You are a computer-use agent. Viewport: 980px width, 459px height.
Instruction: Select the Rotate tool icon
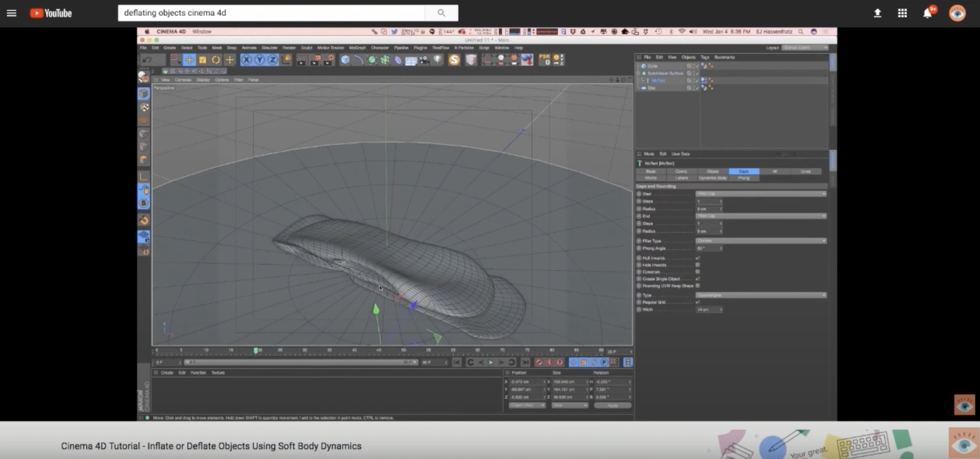216,60
